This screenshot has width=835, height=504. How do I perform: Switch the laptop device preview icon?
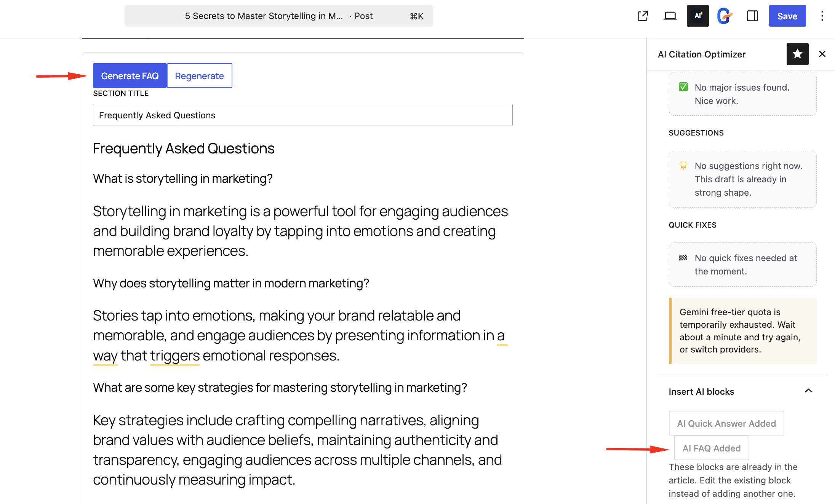(x=670, y=16)
